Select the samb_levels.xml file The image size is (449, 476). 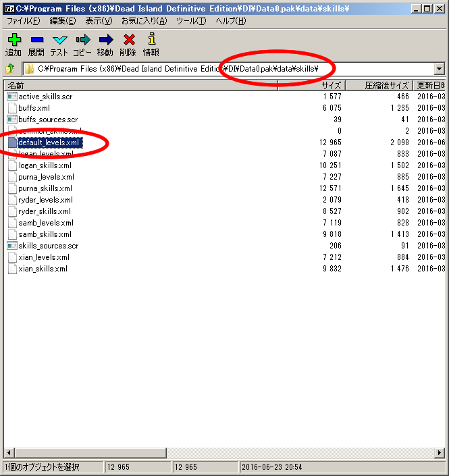click(x=46, y=223)
